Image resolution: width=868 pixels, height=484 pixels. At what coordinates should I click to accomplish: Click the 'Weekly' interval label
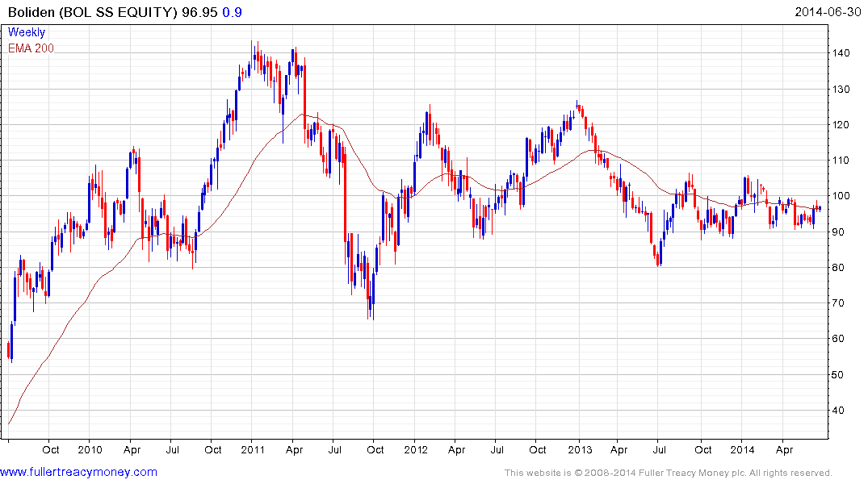26,32
